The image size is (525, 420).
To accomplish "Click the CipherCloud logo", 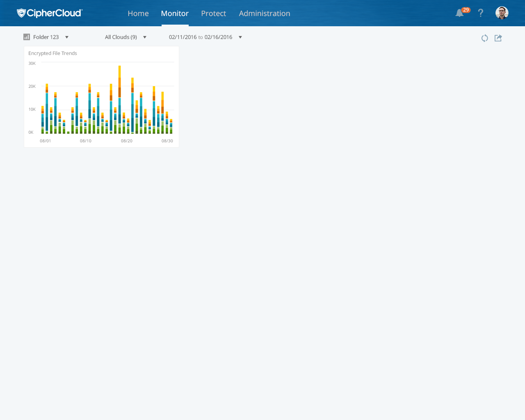I will click(50, 13).
